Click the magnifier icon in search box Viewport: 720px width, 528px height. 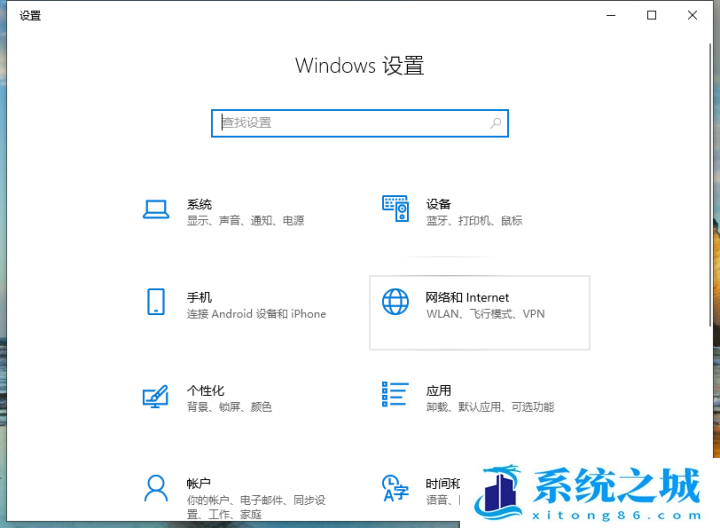pyautogui.click(x=495, y=123)
